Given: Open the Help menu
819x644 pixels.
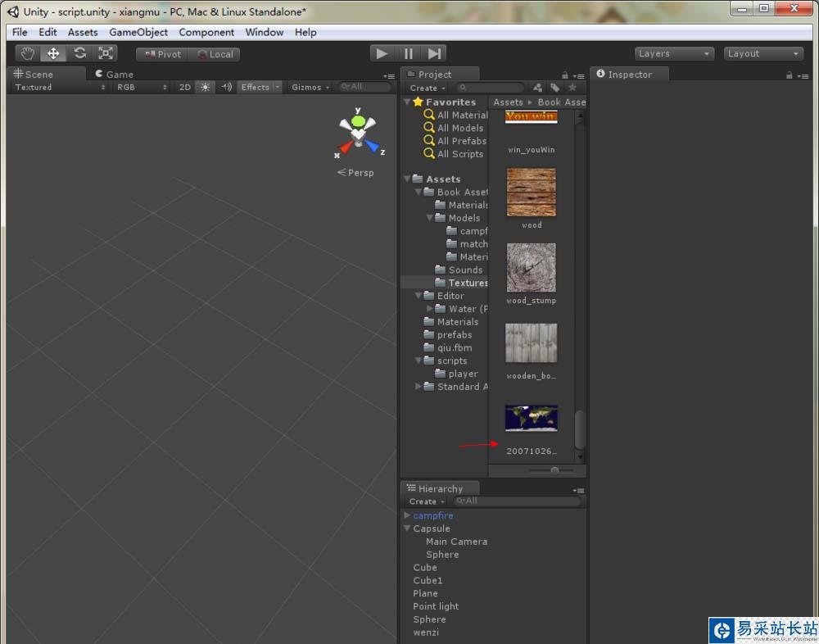Looking at the screenshot, I should [x=305, y=33].
